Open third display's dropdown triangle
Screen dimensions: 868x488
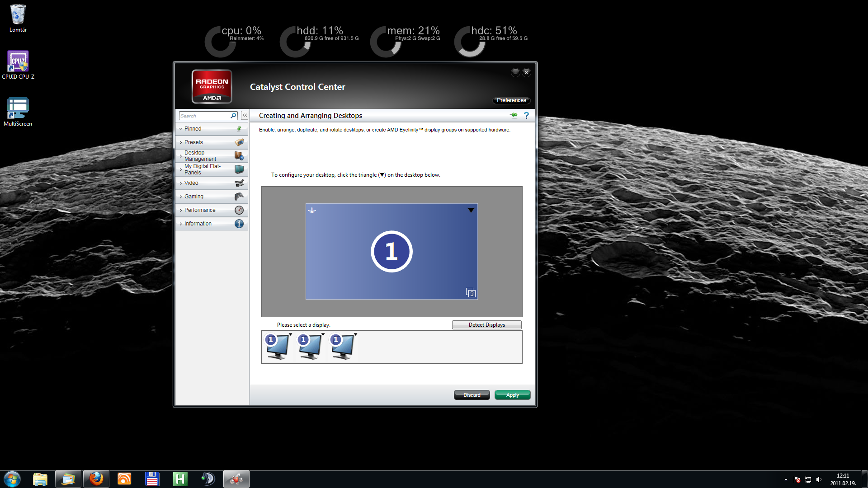[x=355, y=334]
